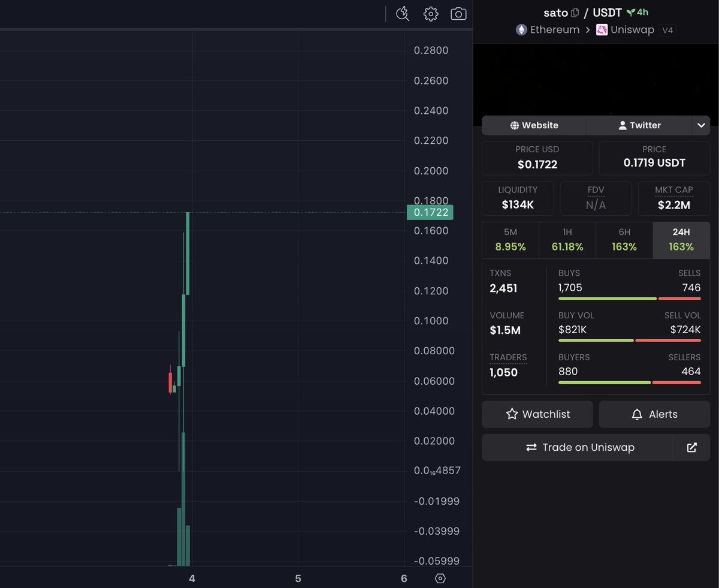Click the USDT quote token label
This screenshot has height=588, width=719.
click(607, 13)
